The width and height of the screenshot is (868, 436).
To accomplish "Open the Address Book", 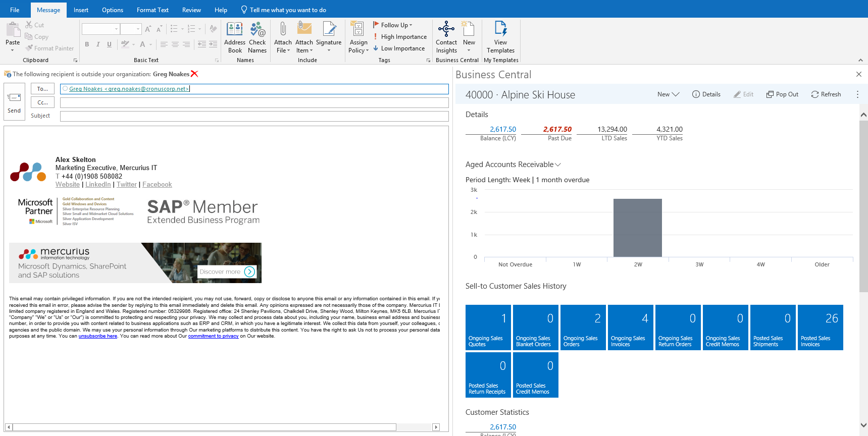I will [235, 37].
